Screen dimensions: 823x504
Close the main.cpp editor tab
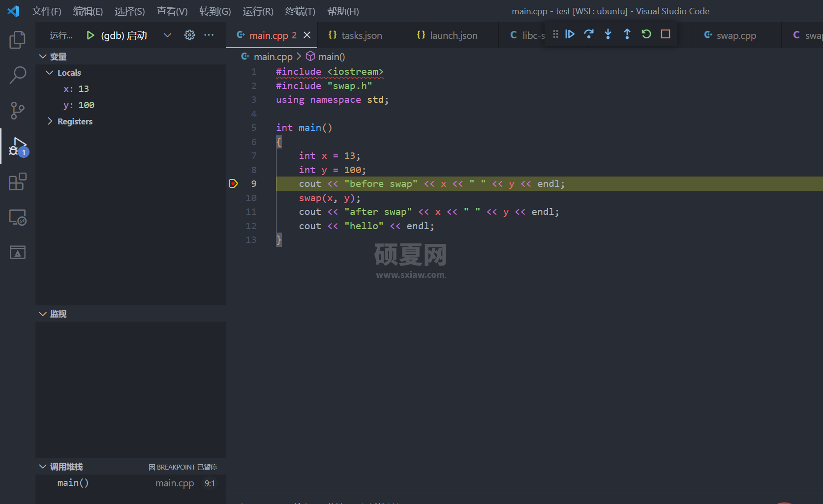point(307,35)
